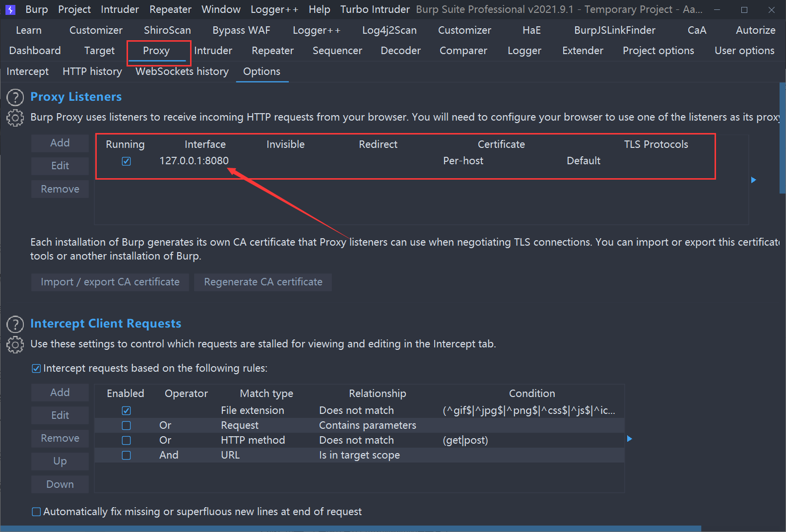The image size is (786, 532).
Task: Open the User options tab
Action: coord(744,51)
